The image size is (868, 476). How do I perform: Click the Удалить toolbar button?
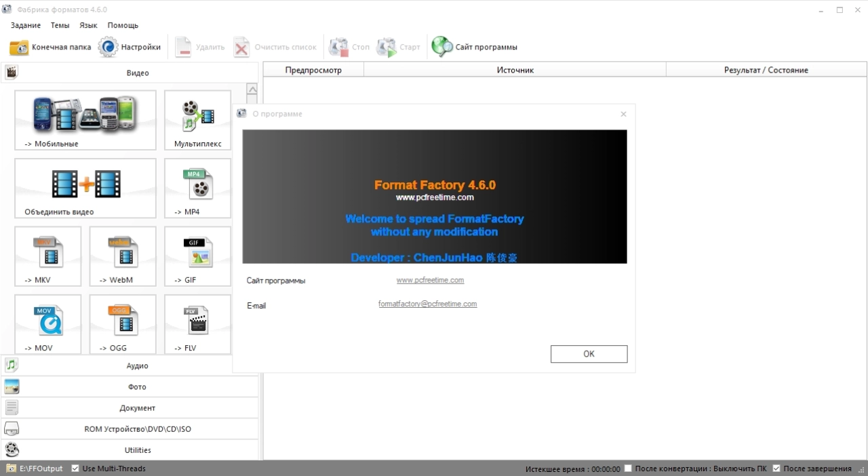click(x=200, y=47)
